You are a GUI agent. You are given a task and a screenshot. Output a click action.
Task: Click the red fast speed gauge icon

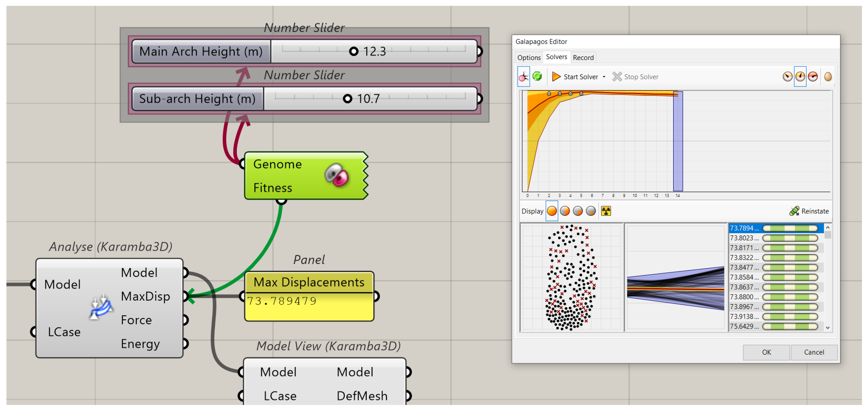(812, 77)
